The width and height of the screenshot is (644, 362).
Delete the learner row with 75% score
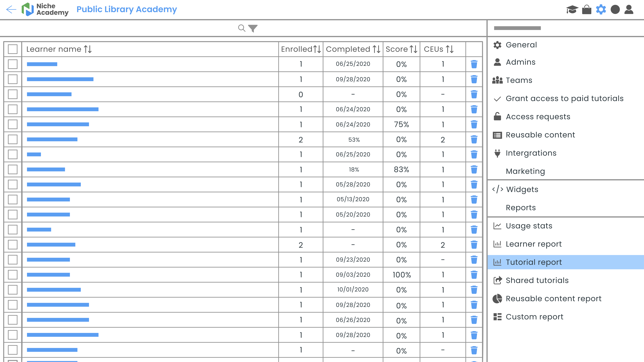(x=474, y=124)
